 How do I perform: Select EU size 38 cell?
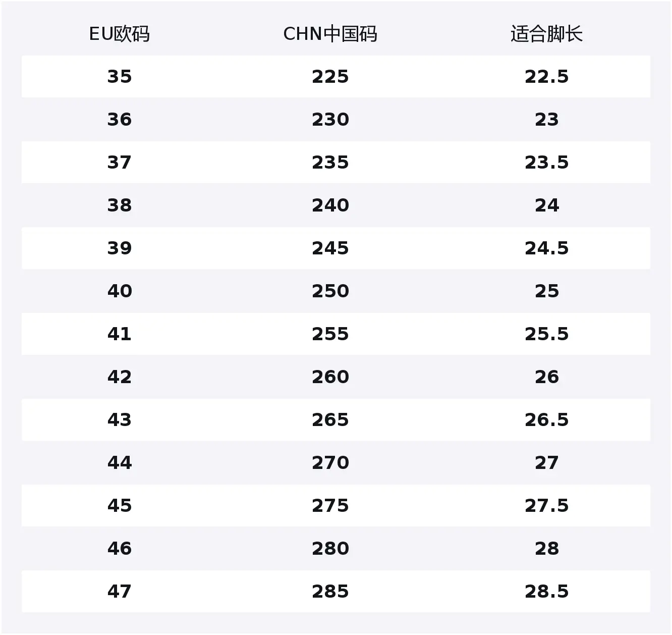tap(120, 205)
